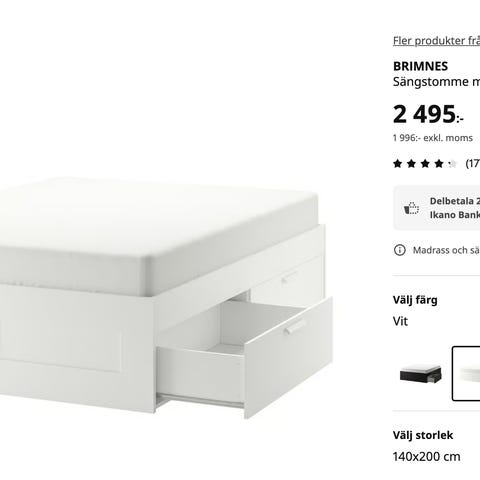Image resolution: width=480 pixels, height=480 pixels.
Task: Click the Sängstomme product description text
Action: [x=436, y=82]
